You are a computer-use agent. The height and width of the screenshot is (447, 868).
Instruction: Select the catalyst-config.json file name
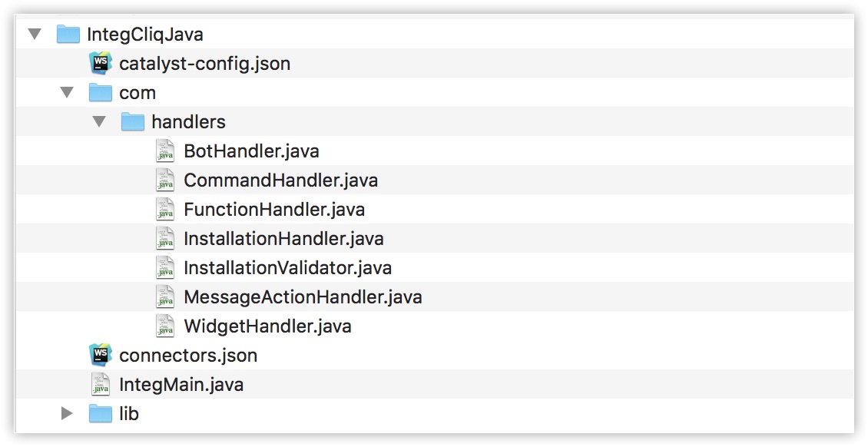point(205,64)
